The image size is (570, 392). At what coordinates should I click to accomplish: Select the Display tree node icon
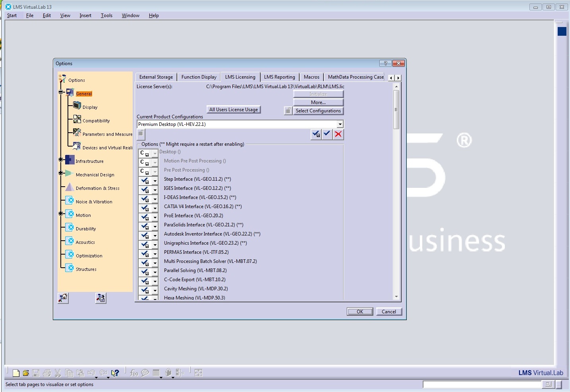[77, 106]
